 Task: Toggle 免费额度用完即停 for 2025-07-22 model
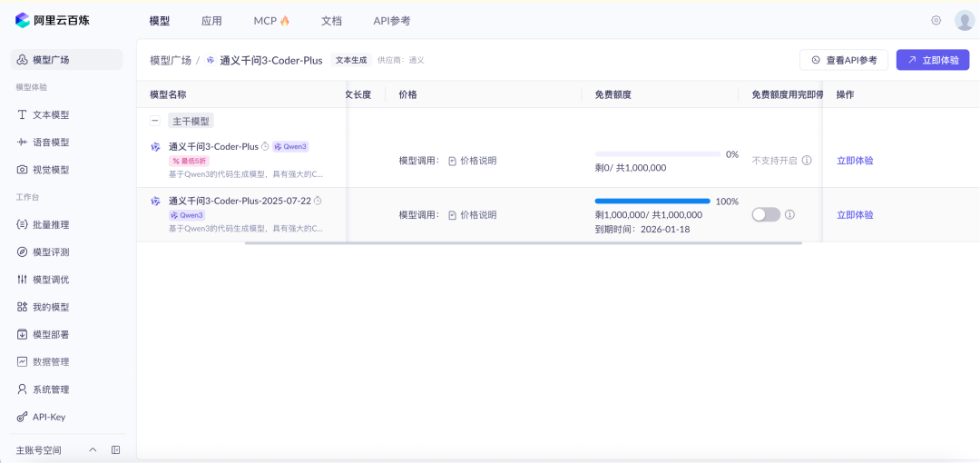766,214
